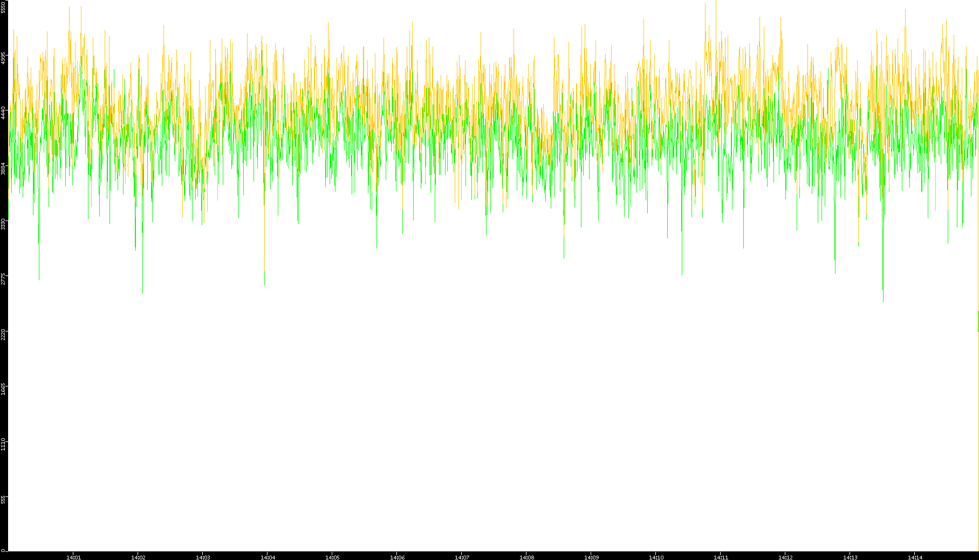Viewport: 979px width, 560px height.
Task: Select the 4440 label on vertical axis
Action: click(4, 113)
